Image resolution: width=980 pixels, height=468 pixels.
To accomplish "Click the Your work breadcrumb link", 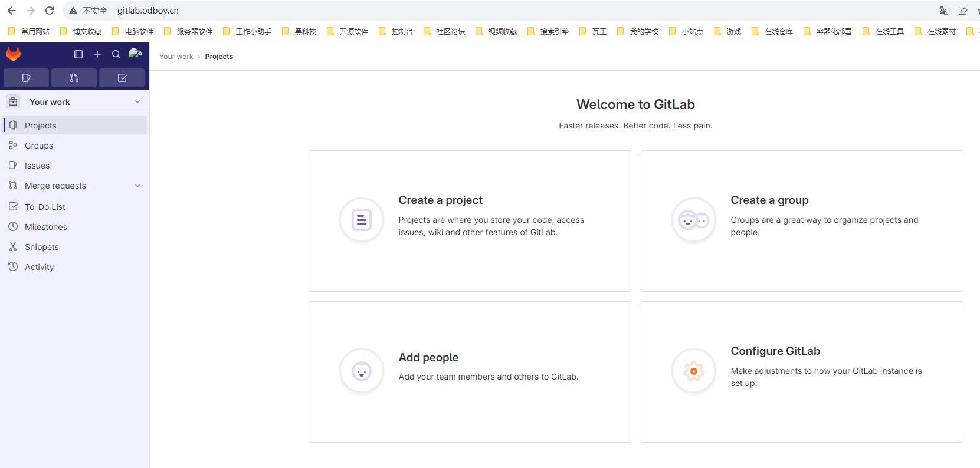I will tap(176, 57).
